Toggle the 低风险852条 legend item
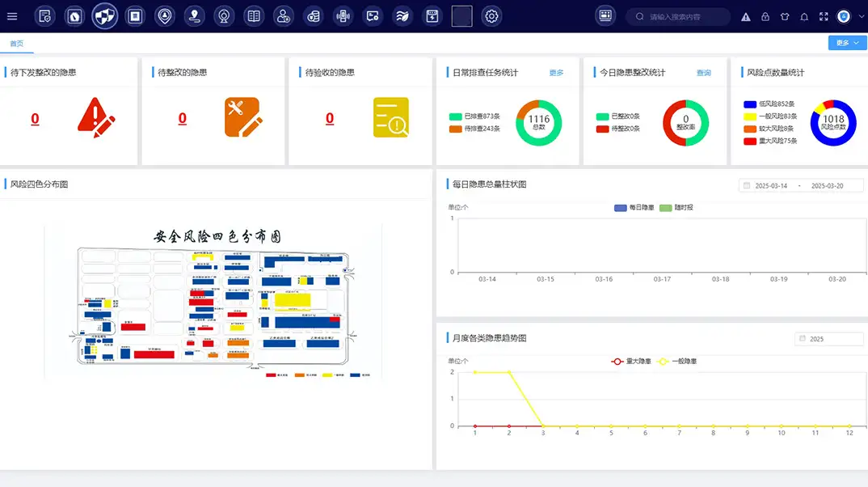 [x=769, y=104]
